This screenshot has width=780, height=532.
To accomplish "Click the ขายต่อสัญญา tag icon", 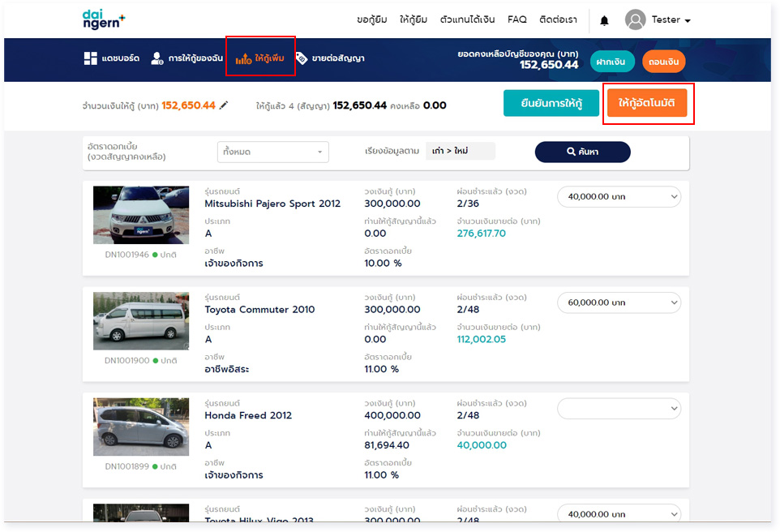I will tap(302, 58).
